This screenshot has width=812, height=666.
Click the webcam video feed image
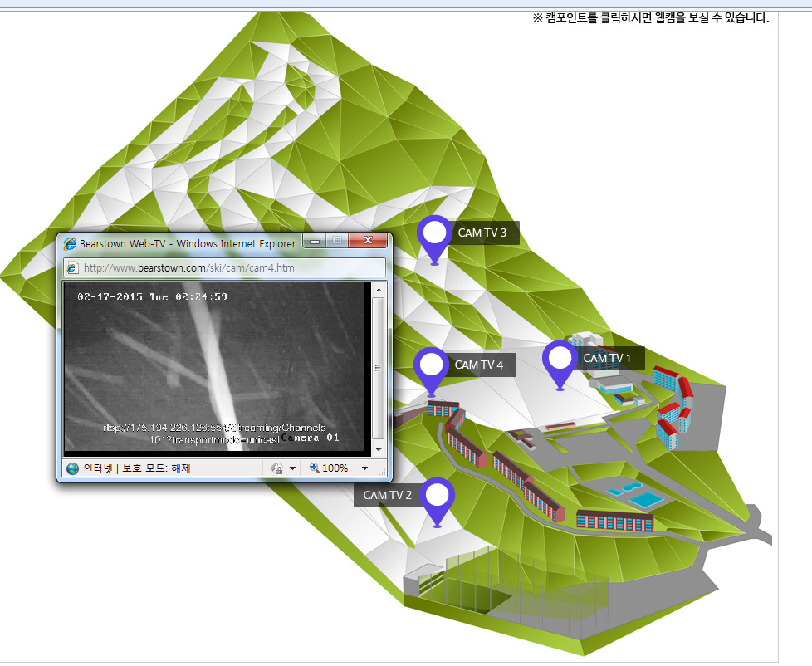point(214,367)
